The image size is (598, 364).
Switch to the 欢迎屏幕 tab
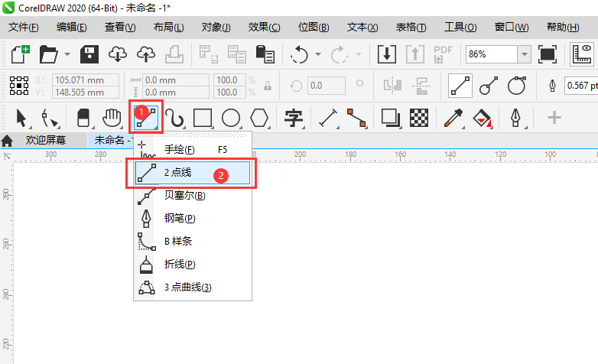point(45,141)
